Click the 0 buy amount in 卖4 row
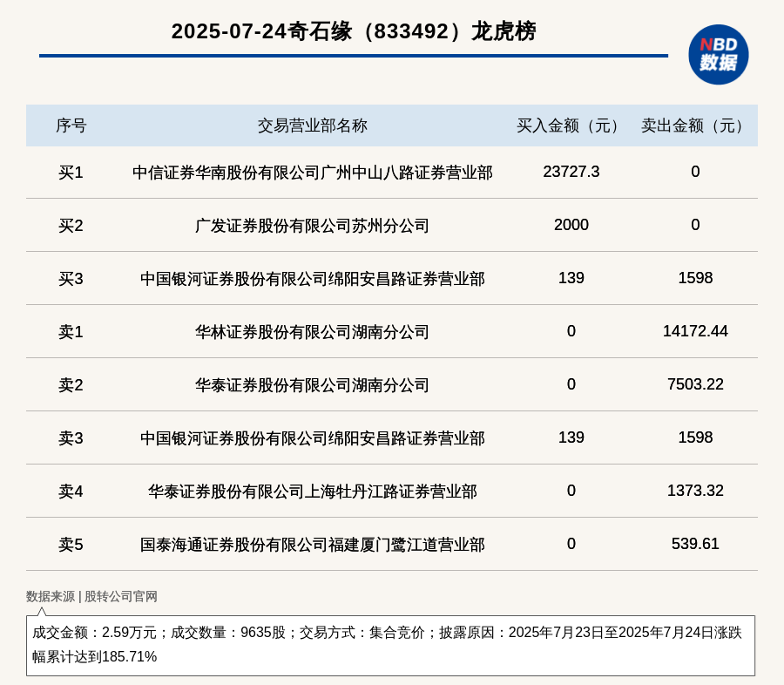The height and width of the screenshot is (685, 784). point(571,491)
